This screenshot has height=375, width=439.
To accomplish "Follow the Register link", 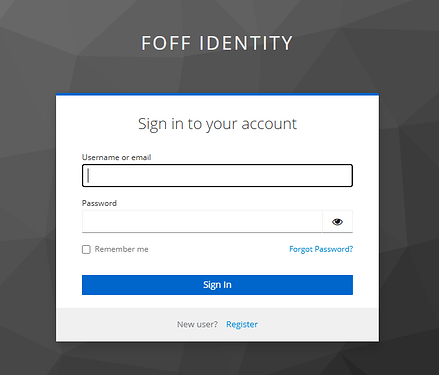I will 242,324.
